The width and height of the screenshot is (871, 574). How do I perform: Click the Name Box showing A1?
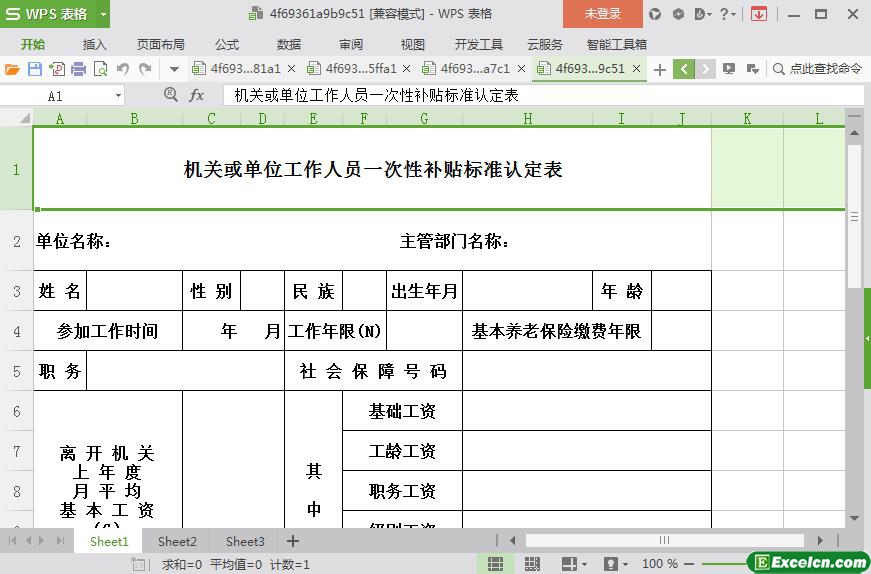pos(56,96)
